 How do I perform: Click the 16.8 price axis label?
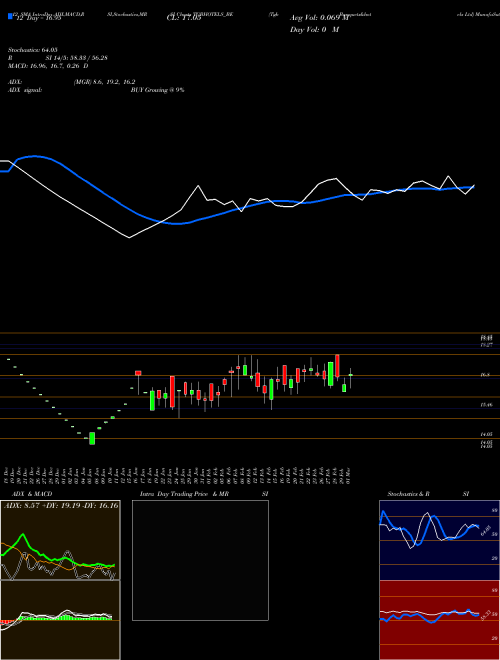(486, 375)
